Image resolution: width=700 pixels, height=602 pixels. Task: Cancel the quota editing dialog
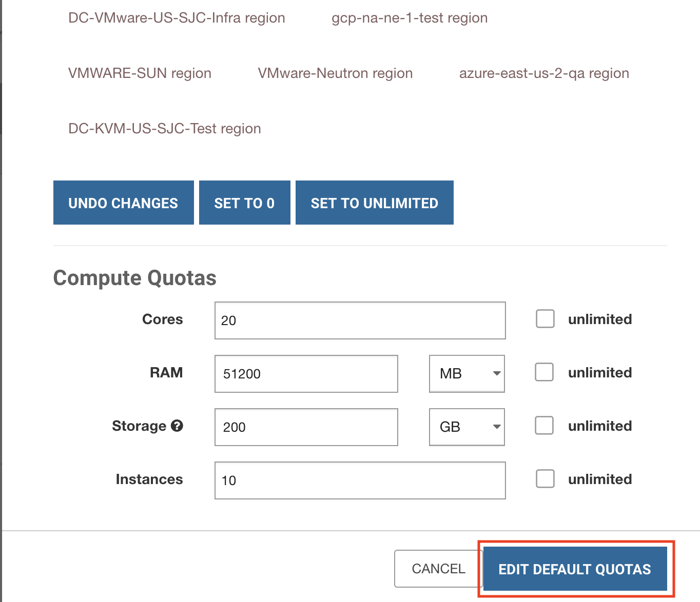click(x=438, y=569)
